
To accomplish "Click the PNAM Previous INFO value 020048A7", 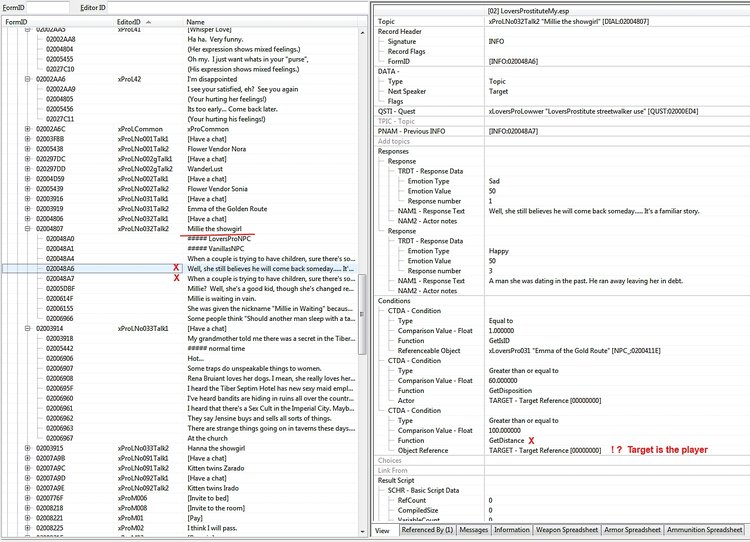I will [x=513, y=131].
